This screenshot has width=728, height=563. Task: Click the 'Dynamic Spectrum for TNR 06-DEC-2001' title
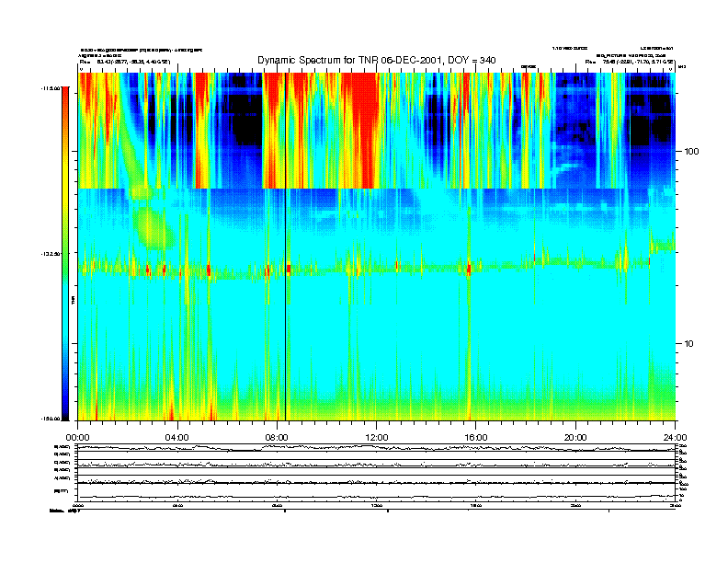(x=377, y=61)
